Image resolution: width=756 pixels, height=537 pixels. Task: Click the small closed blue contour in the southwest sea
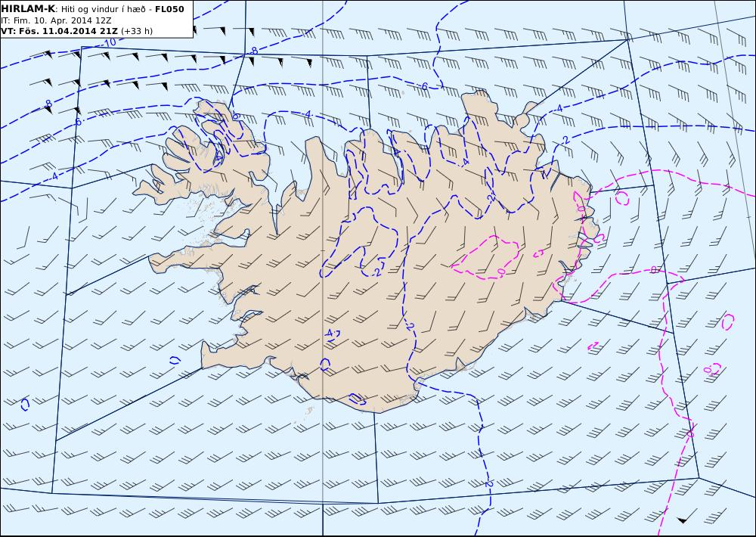pyautogui.click(x=25, y=404)
